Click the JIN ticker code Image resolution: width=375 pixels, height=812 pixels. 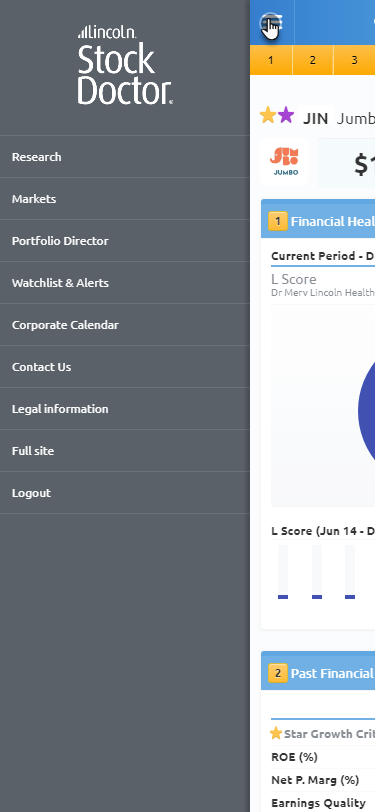(x=315, y=119)
